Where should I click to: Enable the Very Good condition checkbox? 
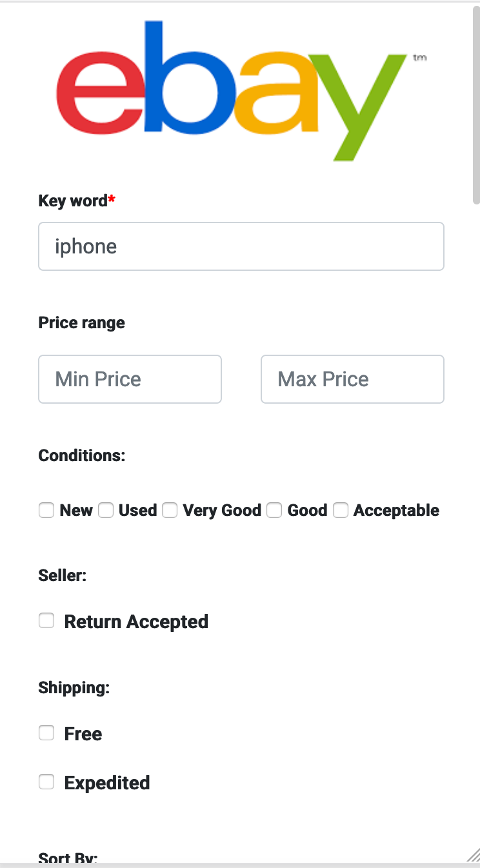point(170,511)
